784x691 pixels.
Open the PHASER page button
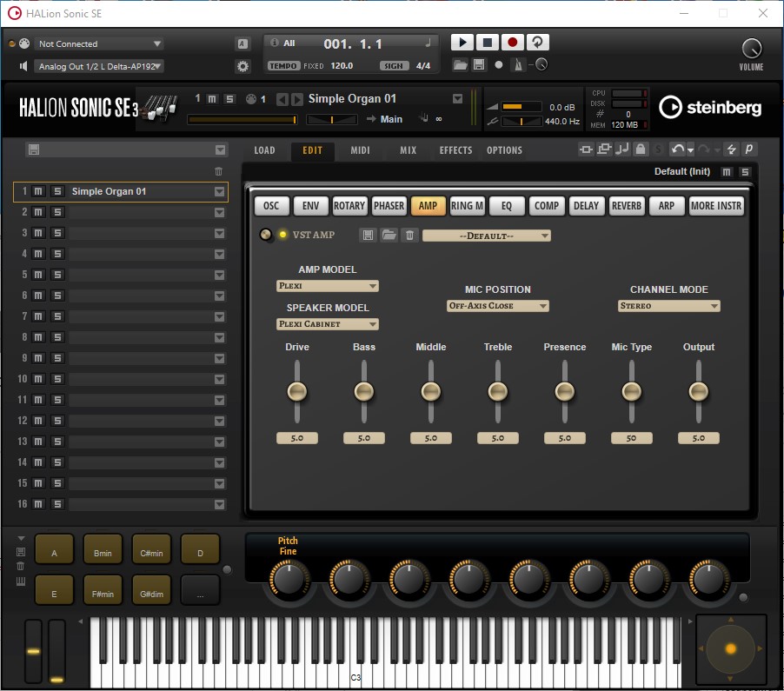tap(389, 206)
